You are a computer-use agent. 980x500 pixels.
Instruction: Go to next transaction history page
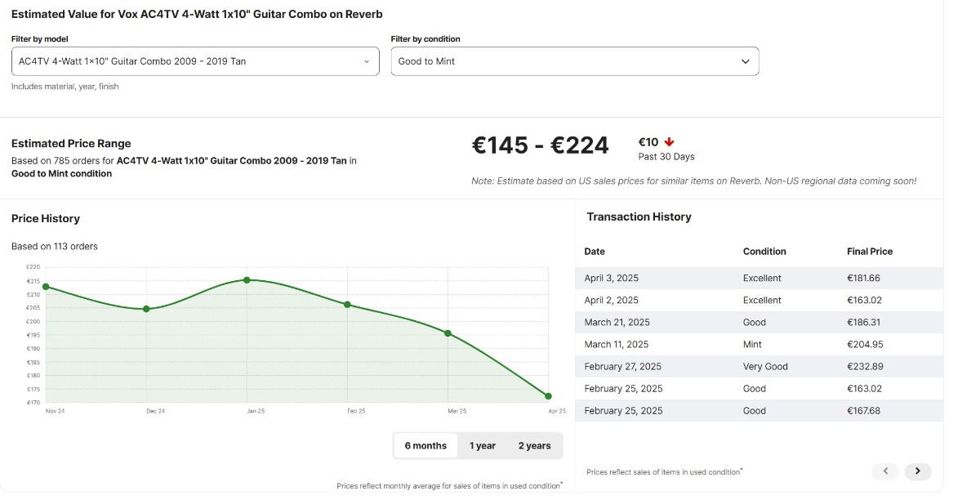(x=917, y=471)
